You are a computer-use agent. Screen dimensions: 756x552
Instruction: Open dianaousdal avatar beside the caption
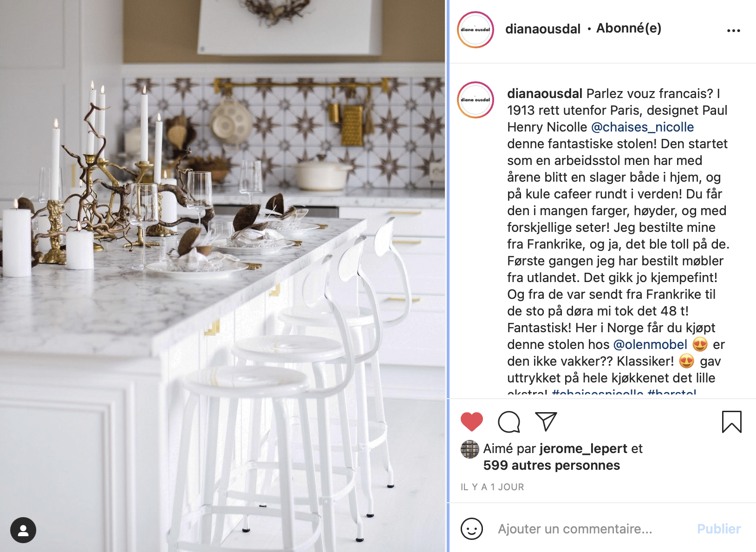476,100
